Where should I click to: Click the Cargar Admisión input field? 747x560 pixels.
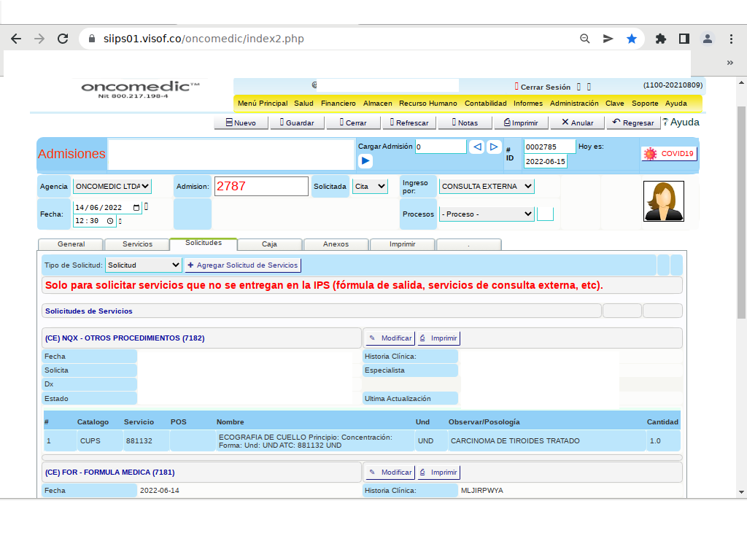coord(441,147)
